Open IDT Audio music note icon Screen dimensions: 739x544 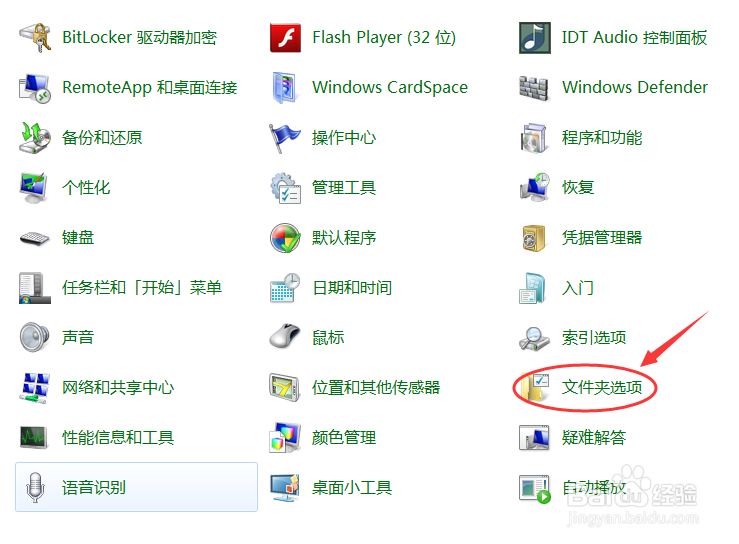coord(535,37)
